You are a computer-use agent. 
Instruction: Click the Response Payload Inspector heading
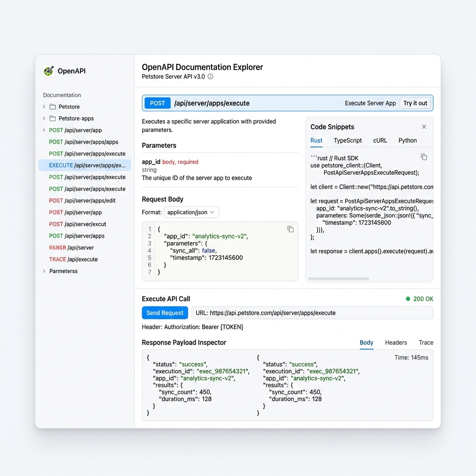(x=184, y=343)
